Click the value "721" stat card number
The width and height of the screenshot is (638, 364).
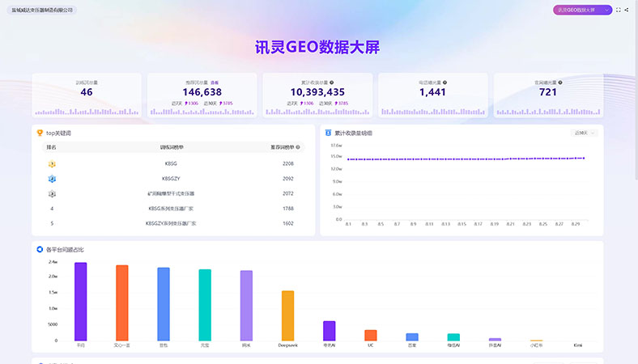(547, 92)
